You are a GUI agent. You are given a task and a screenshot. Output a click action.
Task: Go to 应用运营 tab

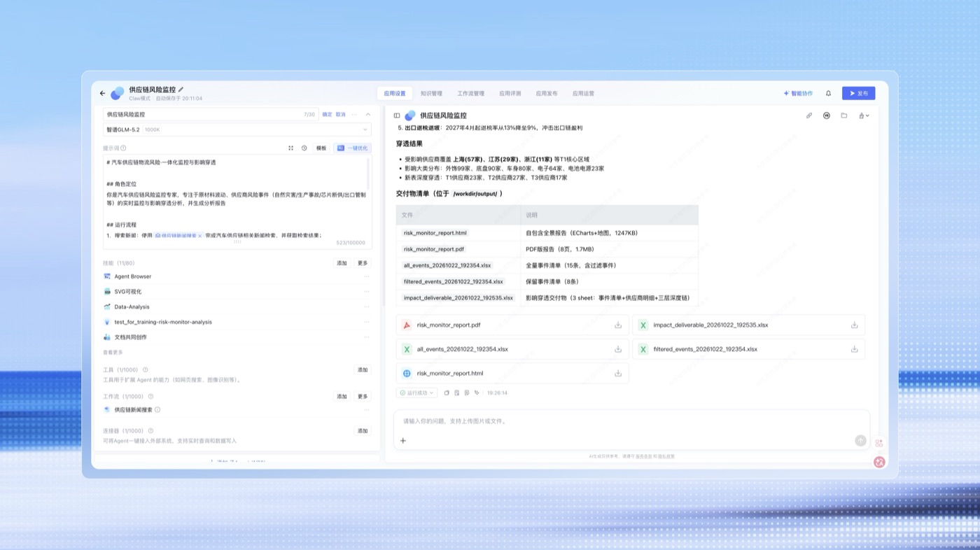pos(583,93)
